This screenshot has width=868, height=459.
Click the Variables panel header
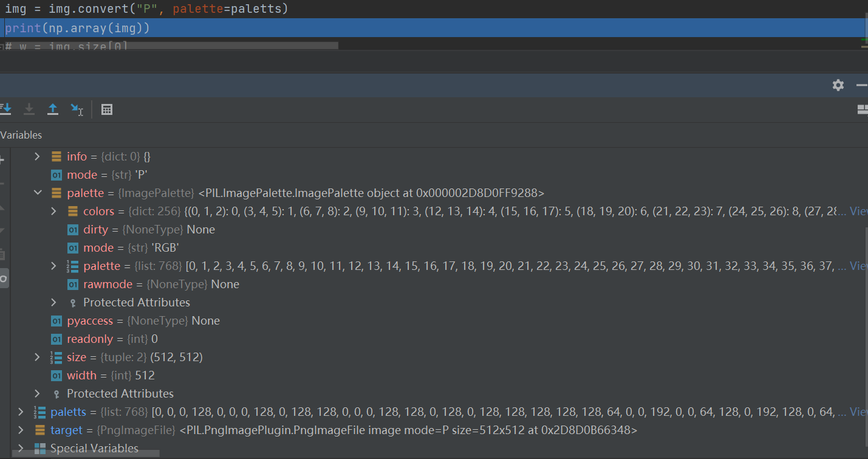(x=21, y=135)
